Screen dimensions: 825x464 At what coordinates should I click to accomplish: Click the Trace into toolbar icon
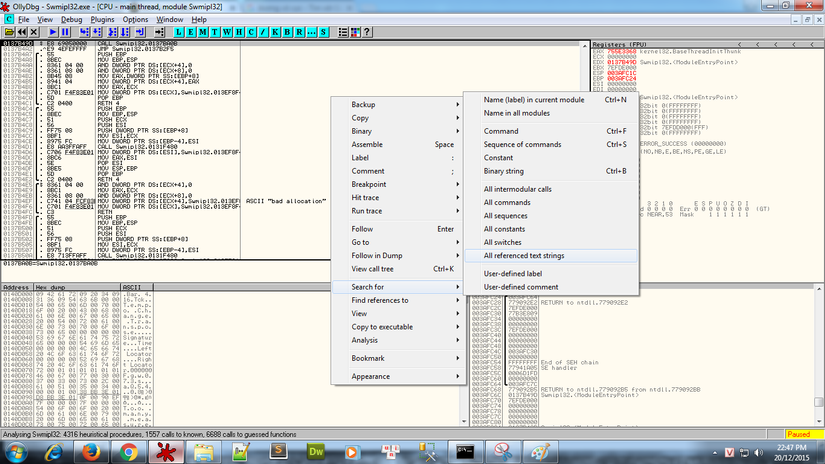coord(112,32)
